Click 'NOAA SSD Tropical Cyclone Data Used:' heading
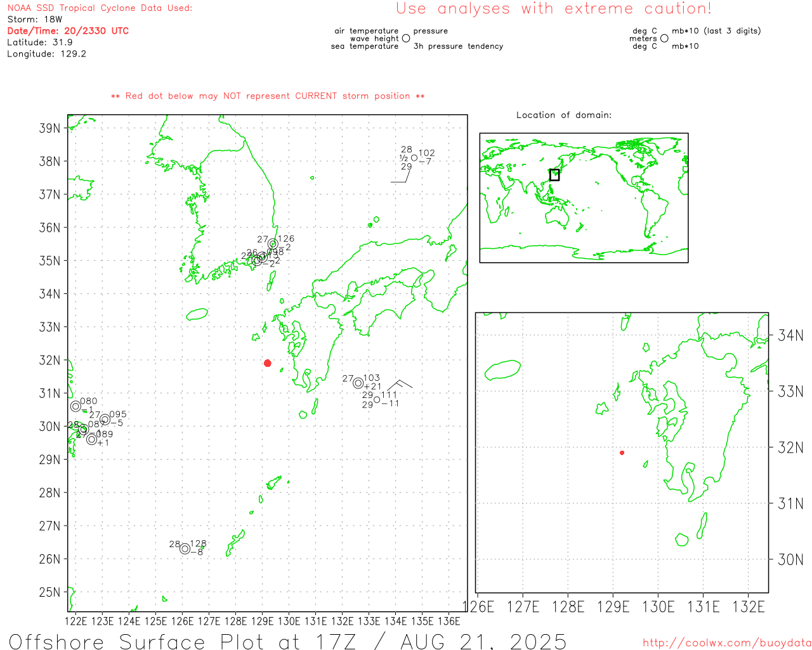The height and width of the screenshot is (650, 812). click(x=100, y=8)
